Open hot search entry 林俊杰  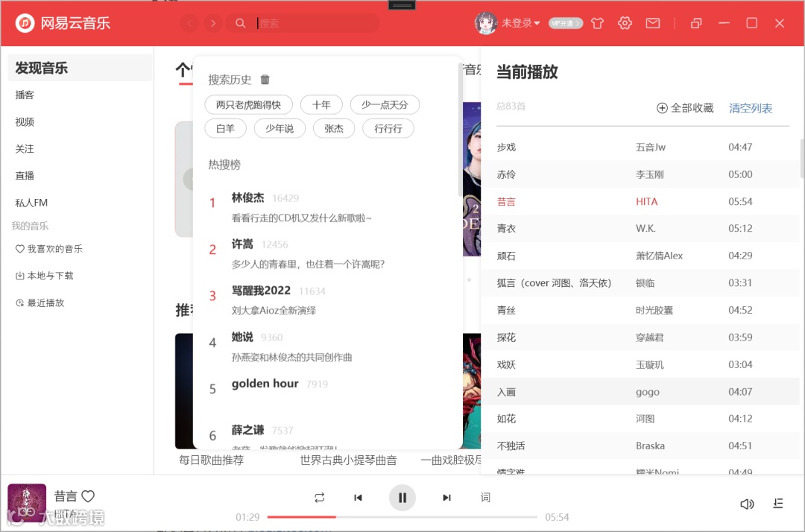(x=327, y=207)
